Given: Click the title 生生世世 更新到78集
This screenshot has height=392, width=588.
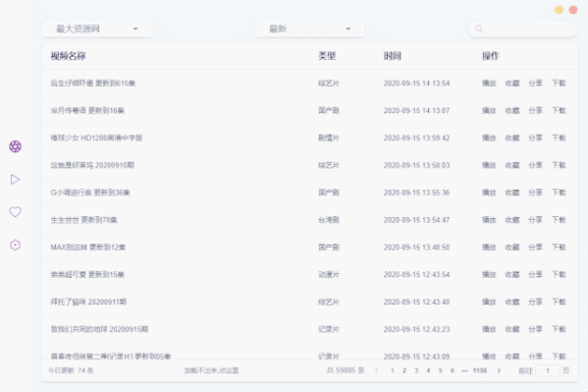Looking at the screenshot, I should pos(84,220).
